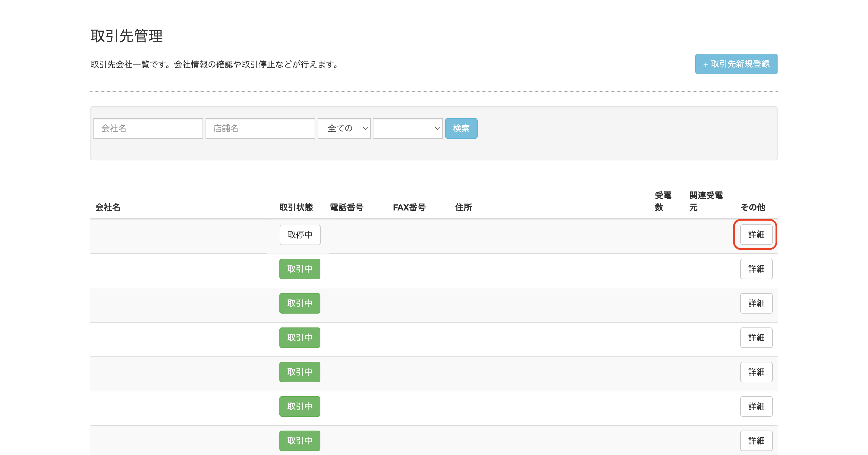The height and width of the screenshot is (455, 868).
Task: Click the 取停中 status button
Action: tap(300, 235)
